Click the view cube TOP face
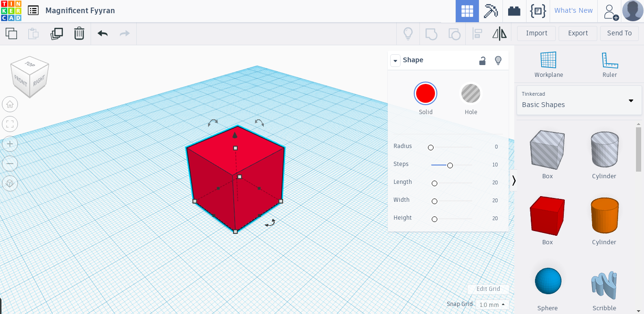The width and height of the screenshot is (644, 314). [x=30, y=64]
